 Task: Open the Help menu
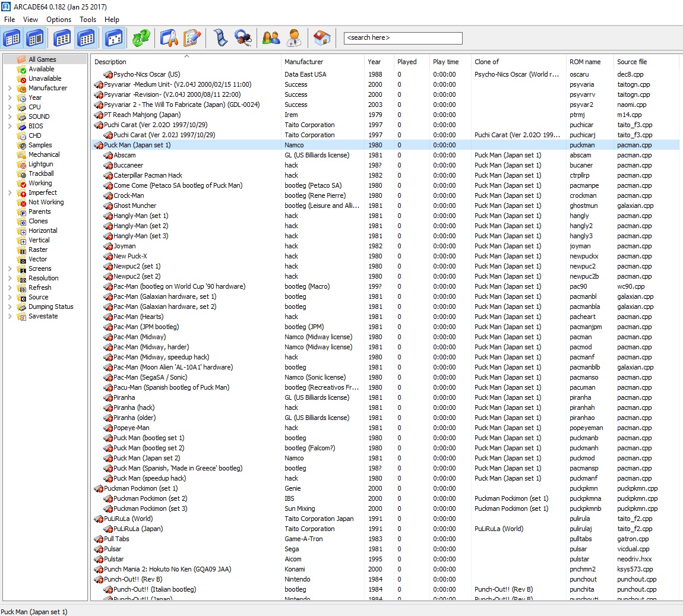[112, 20]
